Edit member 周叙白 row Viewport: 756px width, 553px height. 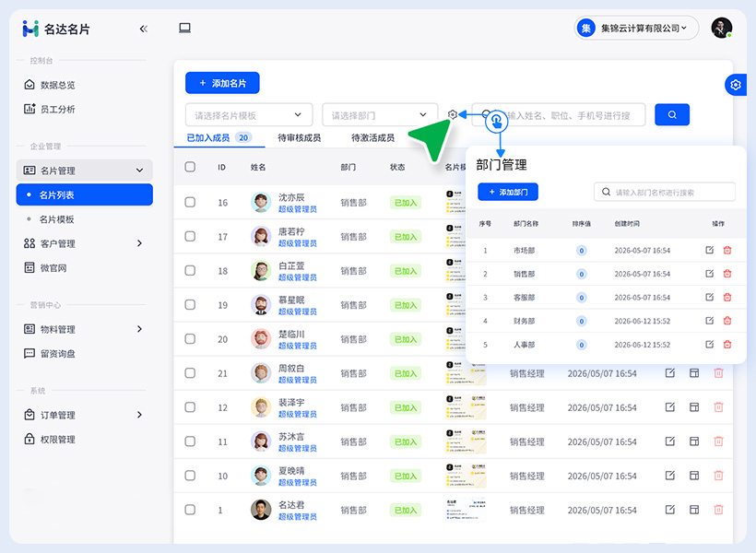point(670,372)
